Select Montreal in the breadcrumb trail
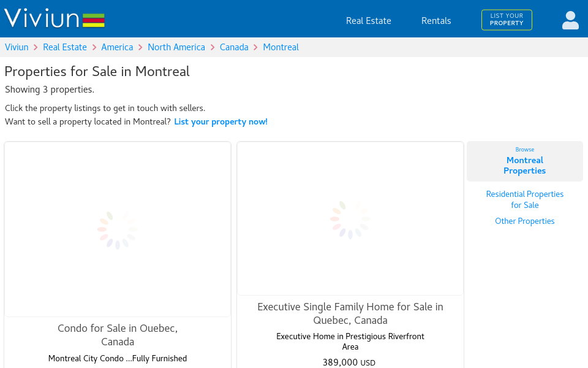 (x=281, y=47)
